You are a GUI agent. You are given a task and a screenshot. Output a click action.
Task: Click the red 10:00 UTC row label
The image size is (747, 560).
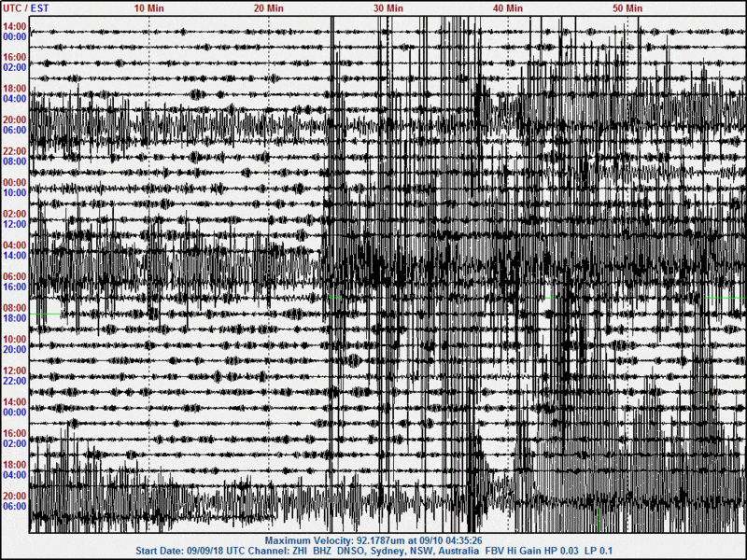14,340
